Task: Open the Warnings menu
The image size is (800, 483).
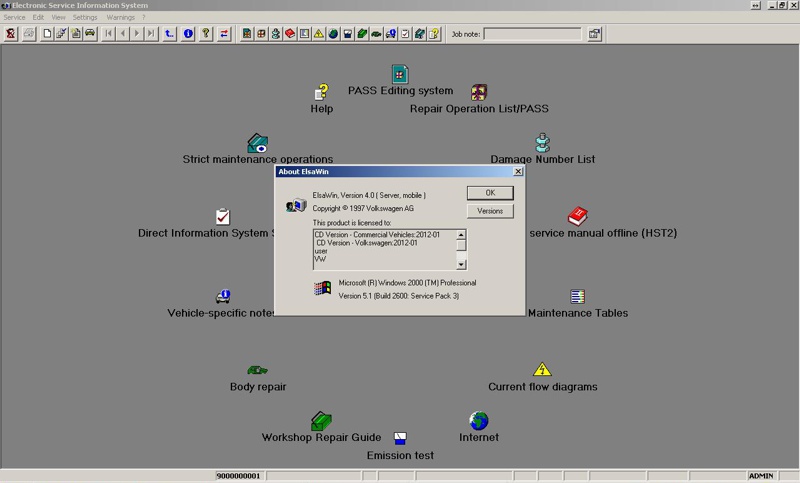Action: pyautogui.click(x=120, y=17)
